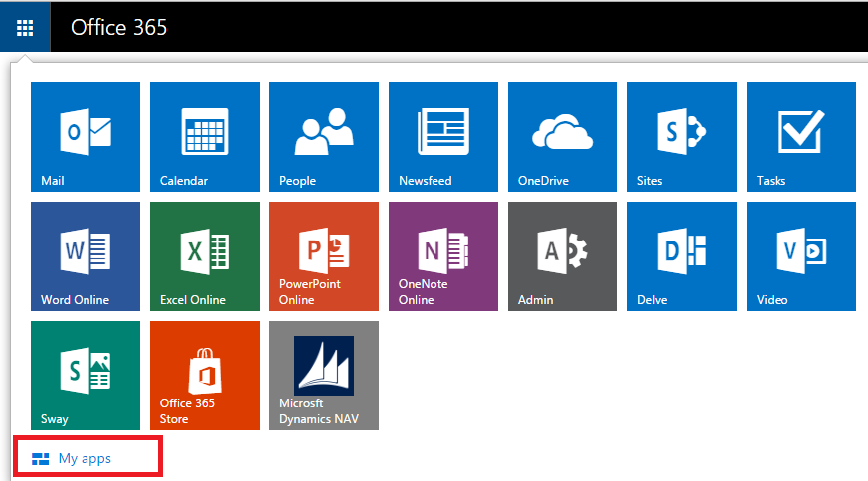Open the Tasks tile
The height and width of the screenshot is (481, 868).
801,137
